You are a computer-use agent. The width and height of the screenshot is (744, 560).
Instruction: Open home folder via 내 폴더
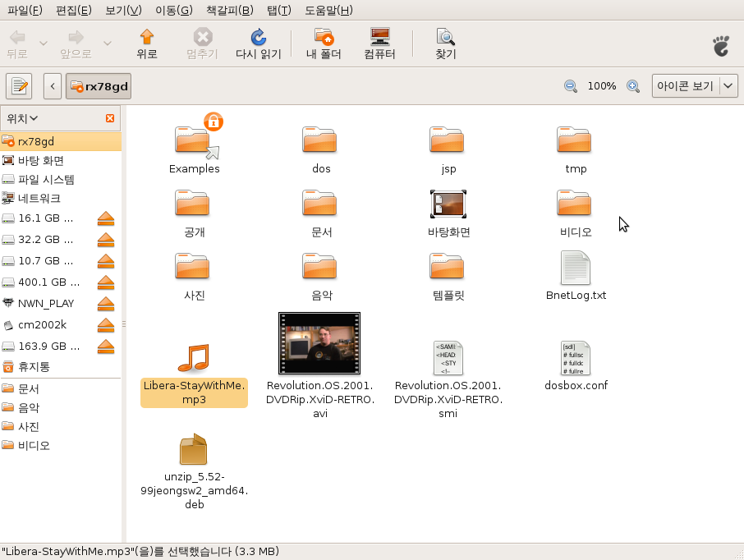click(x=324, y=44)
